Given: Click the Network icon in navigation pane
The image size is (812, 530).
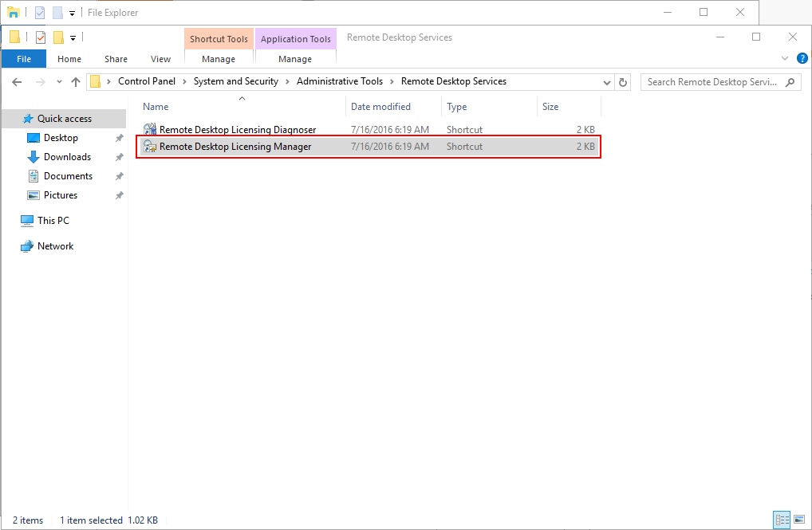Looking at the screenshot, I should [x=27, y=246].
